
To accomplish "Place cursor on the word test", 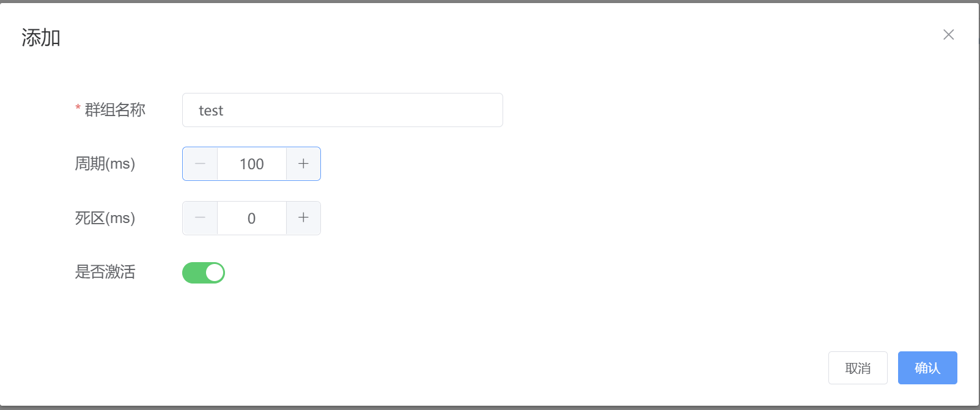I will pyautogui.click(x=211, y=111).
